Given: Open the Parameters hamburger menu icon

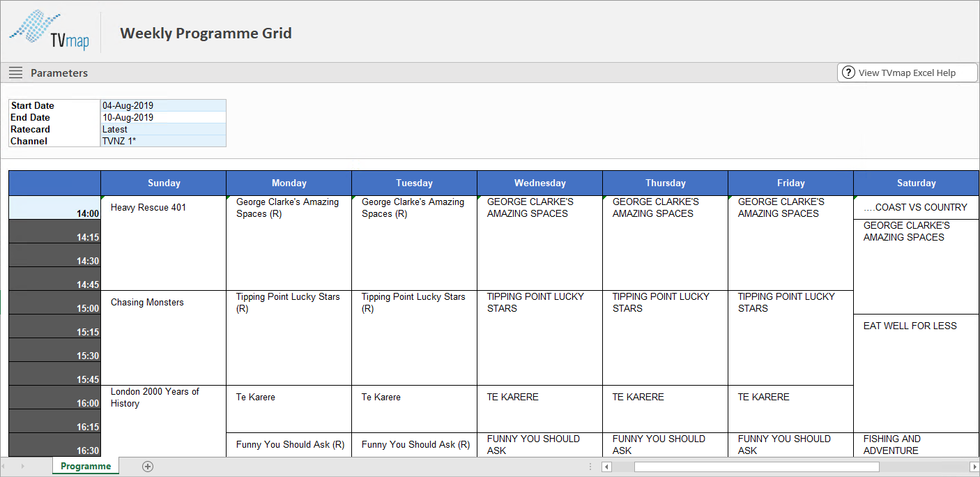Looking at the screenshot, I should click(15, 73).
